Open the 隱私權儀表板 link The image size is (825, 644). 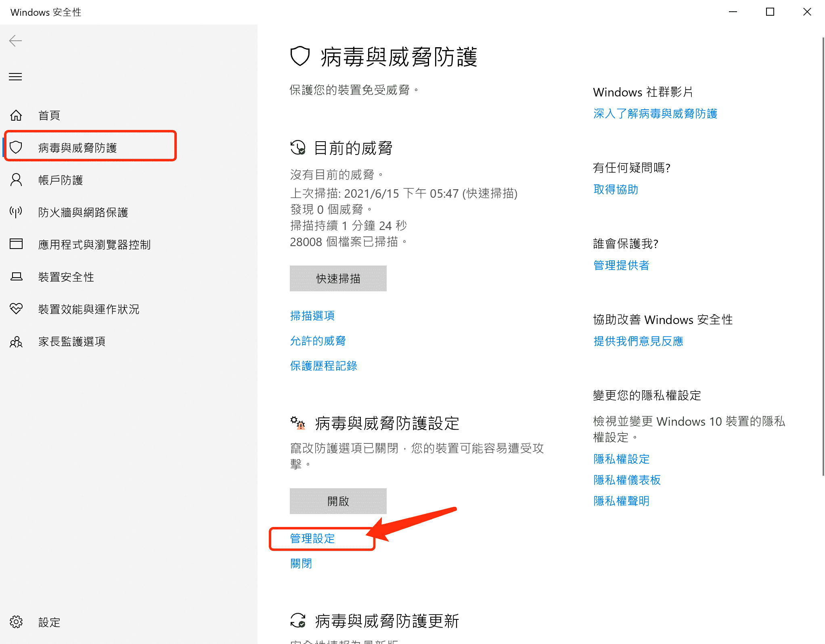[626, 480]
